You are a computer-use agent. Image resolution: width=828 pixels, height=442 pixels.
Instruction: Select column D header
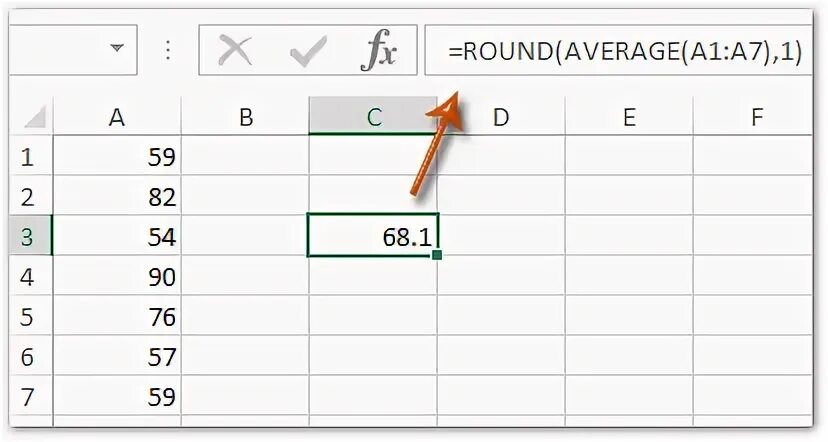coord(501,117)
